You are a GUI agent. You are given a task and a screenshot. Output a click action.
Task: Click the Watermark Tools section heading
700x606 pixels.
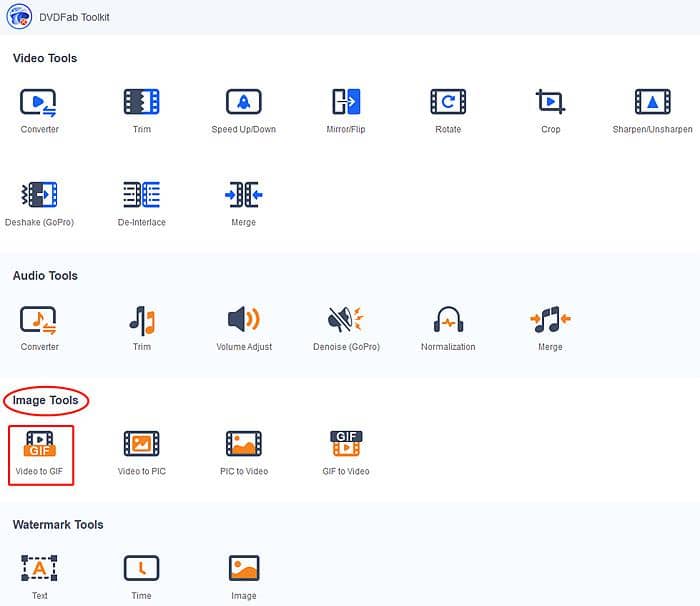[58, 524]
